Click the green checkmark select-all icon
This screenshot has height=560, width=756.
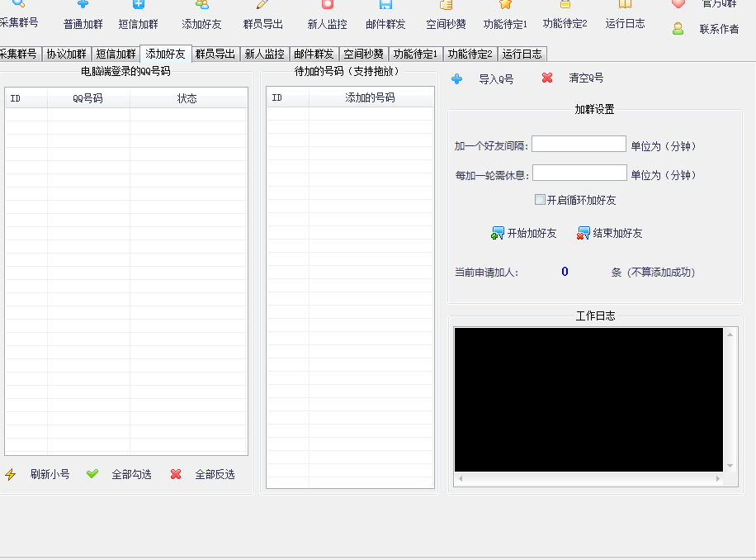coord(92,473)
